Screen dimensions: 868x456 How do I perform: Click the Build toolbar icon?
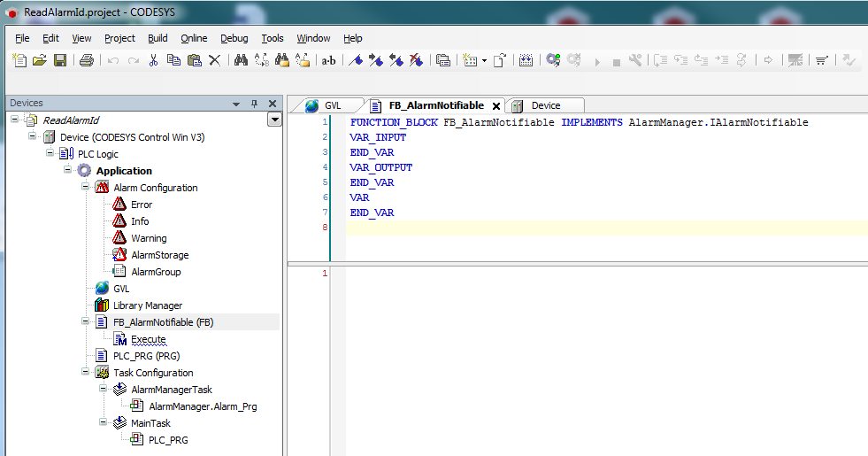click(526, 60)
